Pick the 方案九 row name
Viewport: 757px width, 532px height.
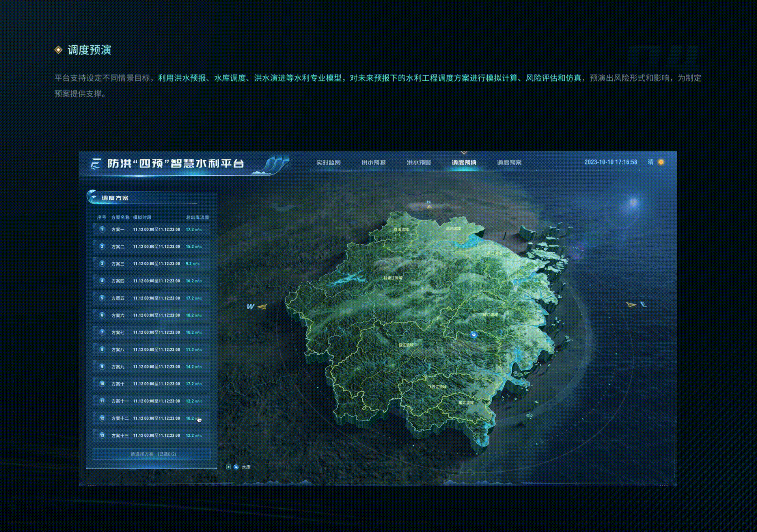[118, 367]
